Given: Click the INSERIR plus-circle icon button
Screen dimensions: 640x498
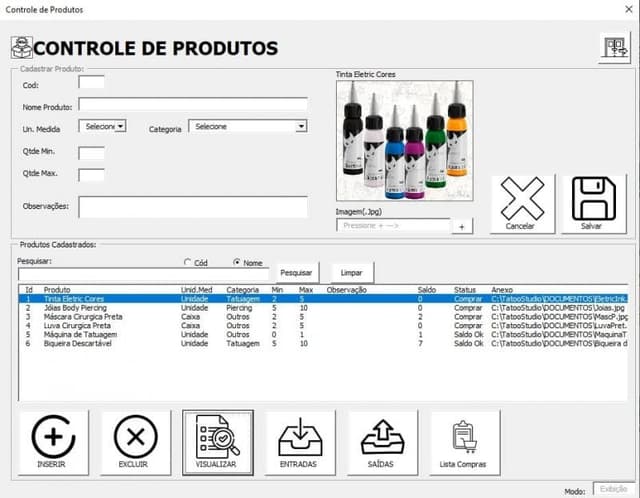Looking at the screenshot, I should pos(53,442).
